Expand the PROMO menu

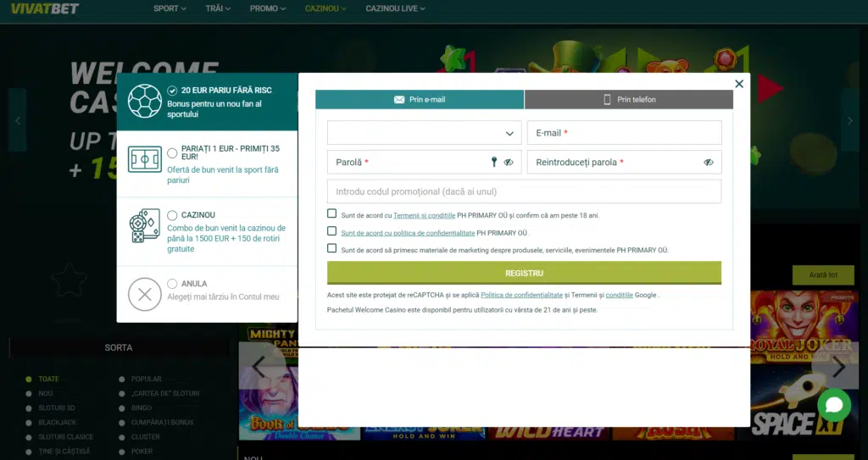coord(268,8)
